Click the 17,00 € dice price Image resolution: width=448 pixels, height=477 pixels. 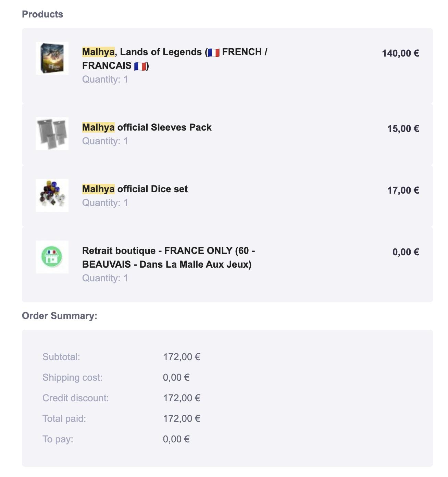[403, 190]
